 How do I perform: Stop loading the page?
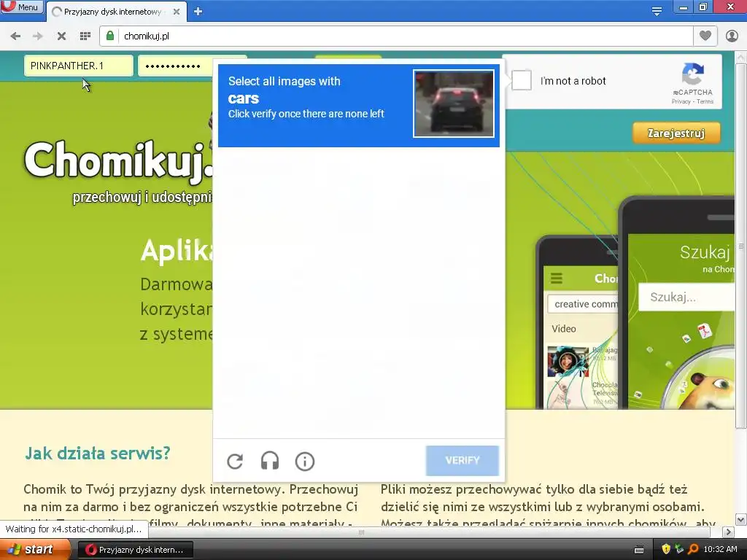point(61,36)
